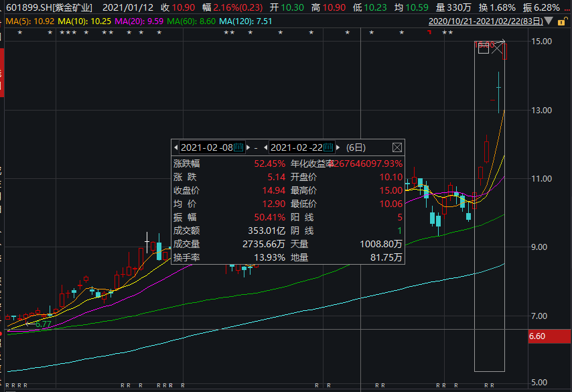This screenshot has width=572, height=392.
Task: Open the end date calendar picker
Action: [x=328, y=147]
